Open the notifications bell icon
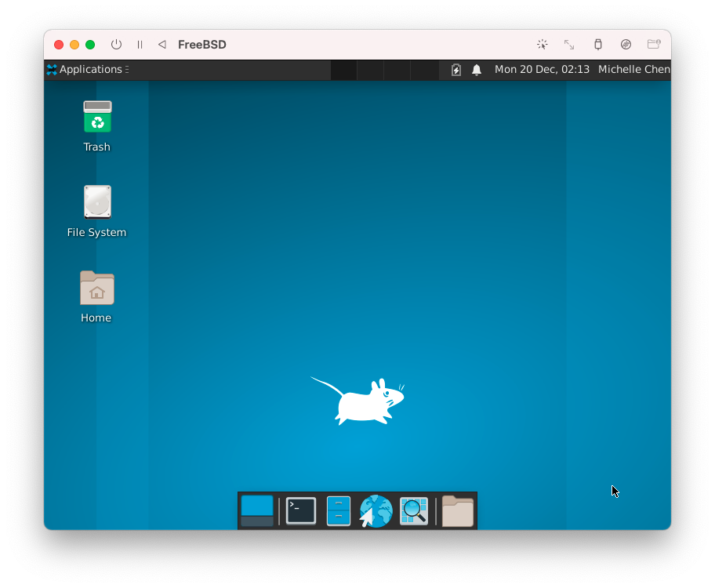715x588 pixels. tap(477, 70)
